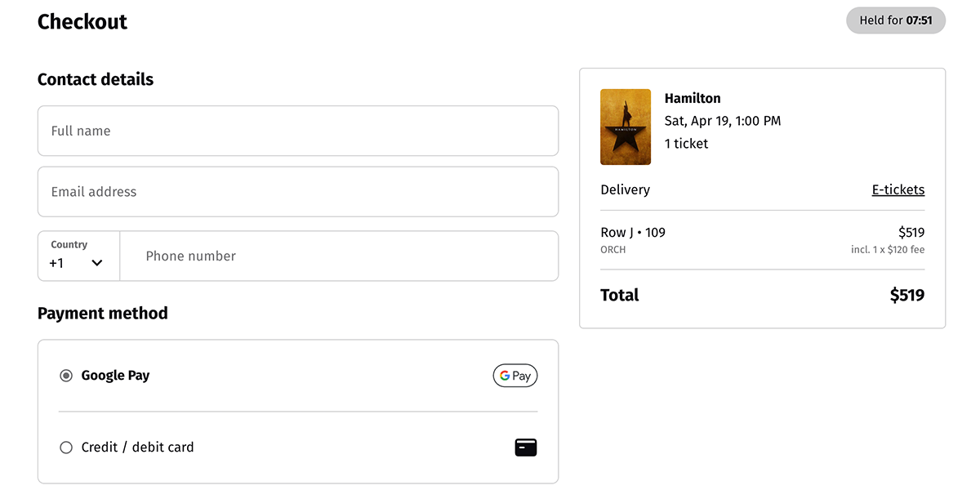The height and width of the screenshot is (490, 980).
Task: Click the Checkout page heading
Action: point(82,21)
